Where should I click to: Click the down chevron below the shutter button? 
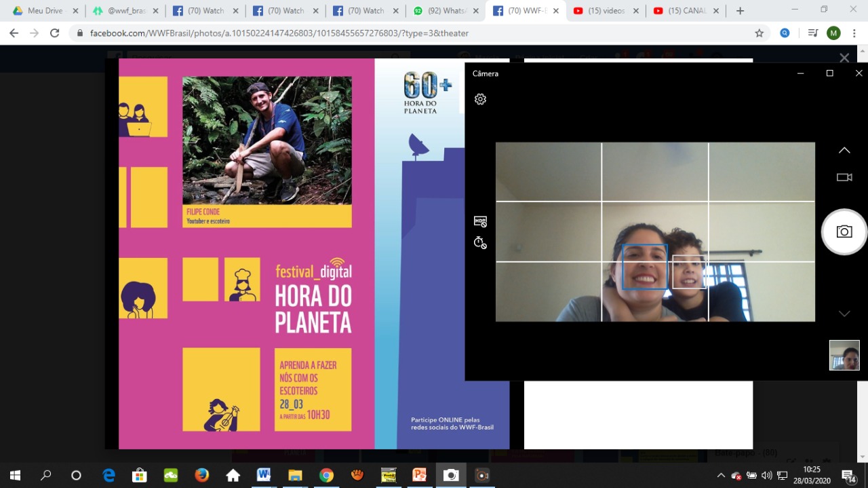[x=844, y=314]
